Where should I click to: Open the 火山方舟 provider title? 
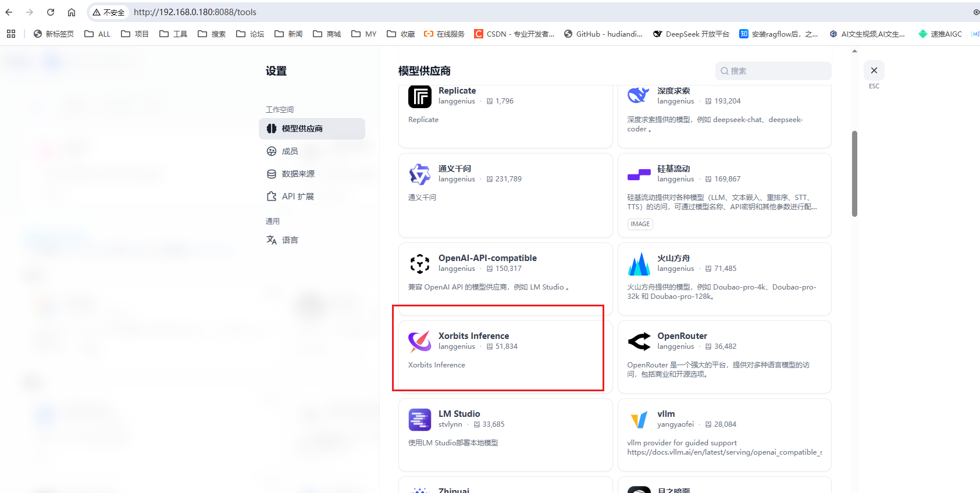[673, 258]
